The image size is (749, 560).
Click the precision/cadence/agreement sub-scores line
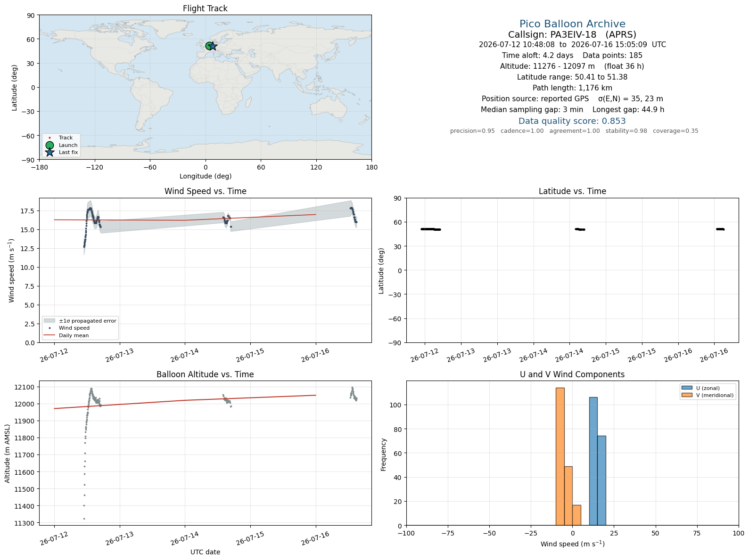[574, 131]
